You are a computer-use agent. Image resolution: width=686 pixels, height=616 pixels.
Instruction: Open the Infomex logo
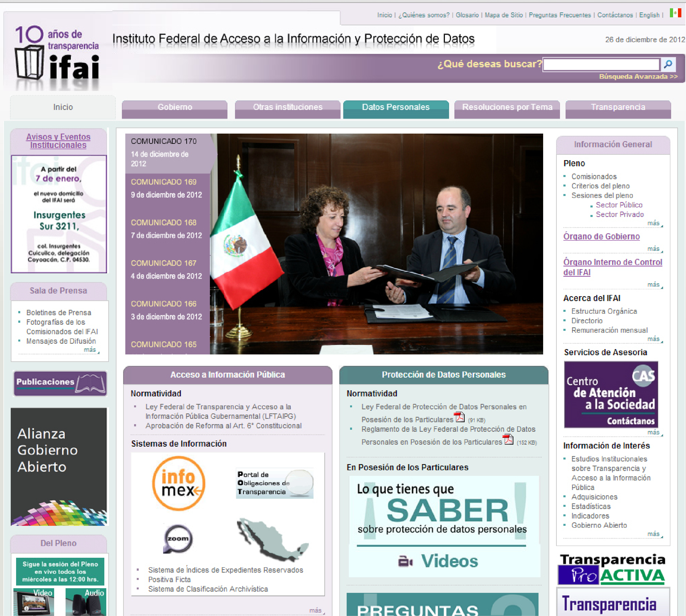pyautogui.click(x=178, y=483)
